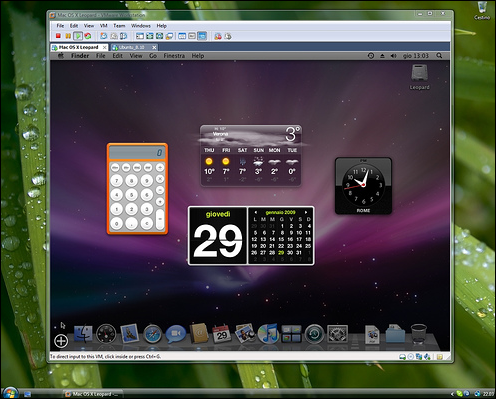The image size is (496, 399).
Task: Open the Trash in the Mac dock
Action: click(418, 334)
